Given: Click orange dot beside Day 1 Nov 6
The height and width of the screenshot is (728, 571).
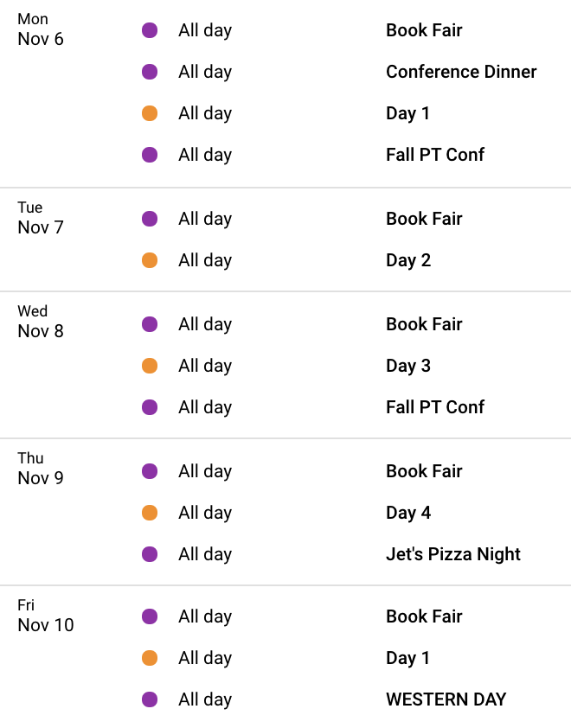Looking at the screenshot, I should 150,113.
